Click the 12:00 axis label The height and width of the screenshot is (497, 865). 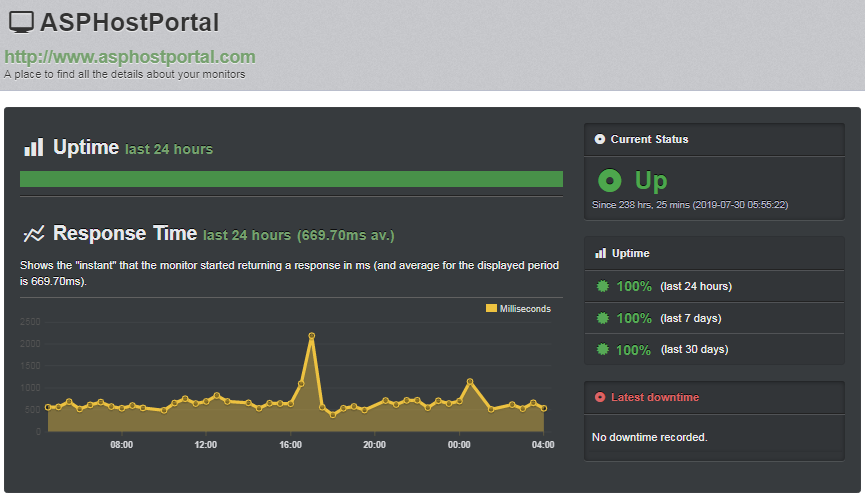pos(206,445)
